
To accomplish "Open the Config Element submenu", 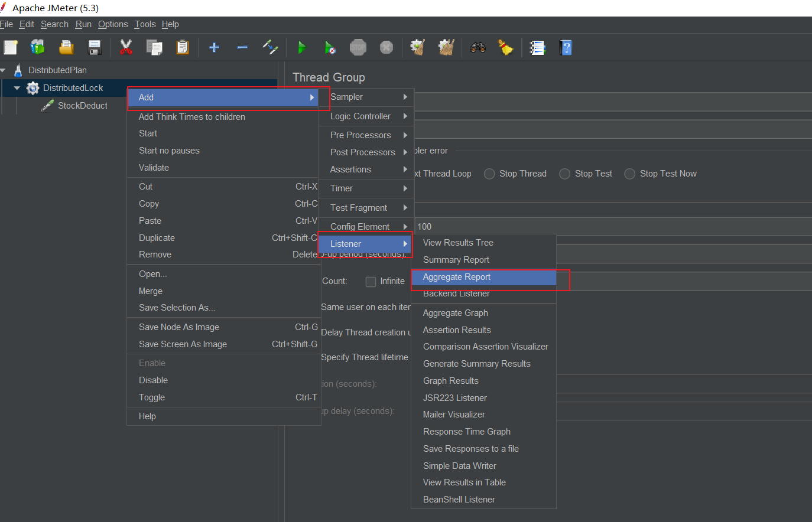I will (x=366, y=227).
